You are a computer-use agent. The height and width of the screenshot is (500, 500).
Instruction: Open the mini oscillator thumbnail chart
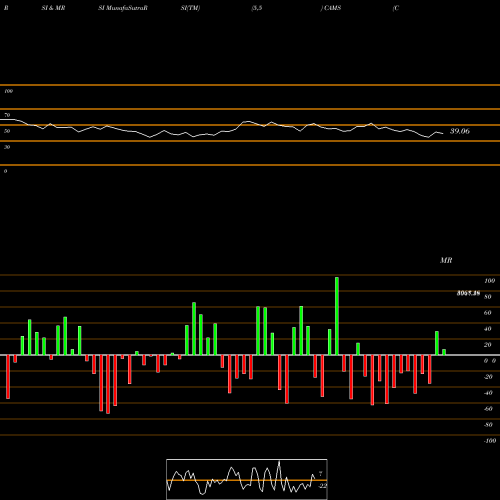pyautogui.click(x=247, y=479)
